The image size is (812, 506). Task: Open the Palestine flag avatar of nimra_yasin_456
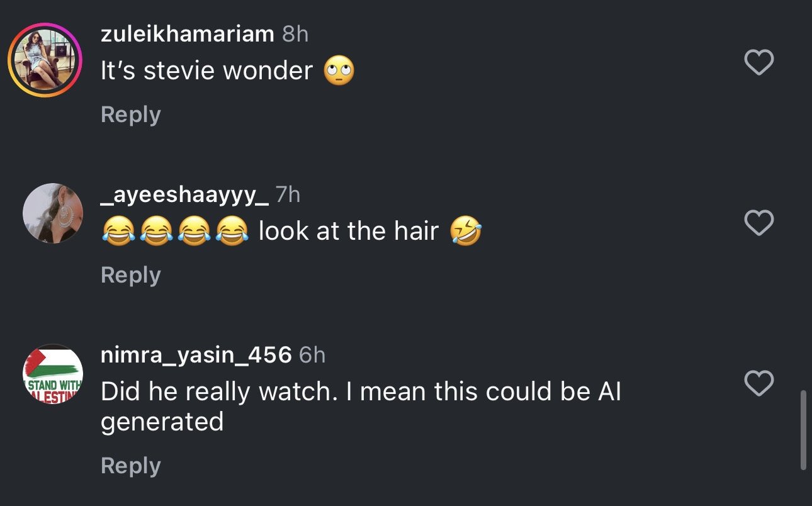pyautogui.click(x=53, y=374)
